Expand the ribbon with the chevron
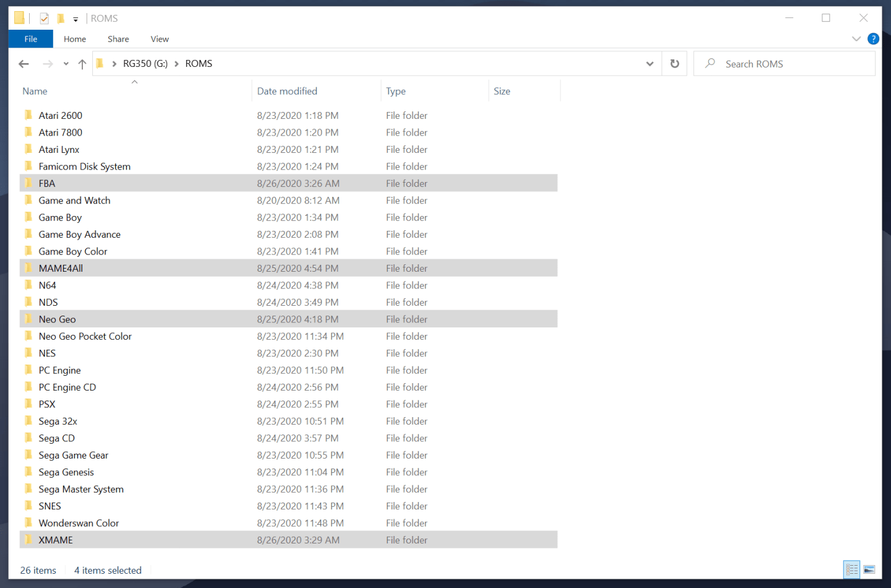Screen dimensions: 891x588 [x=856, y=38]
